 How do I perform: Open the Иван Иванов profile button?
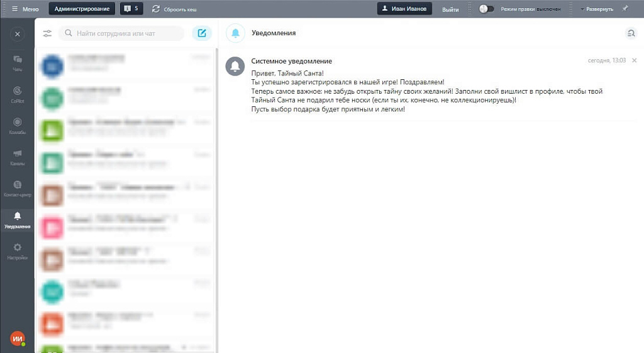tap(404, 9)
